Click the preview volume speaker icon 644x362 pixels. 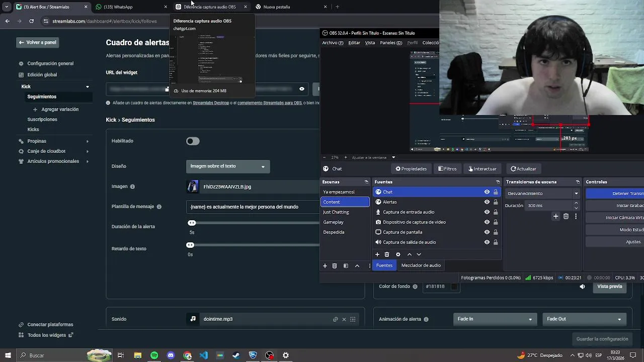coord(582,287)
